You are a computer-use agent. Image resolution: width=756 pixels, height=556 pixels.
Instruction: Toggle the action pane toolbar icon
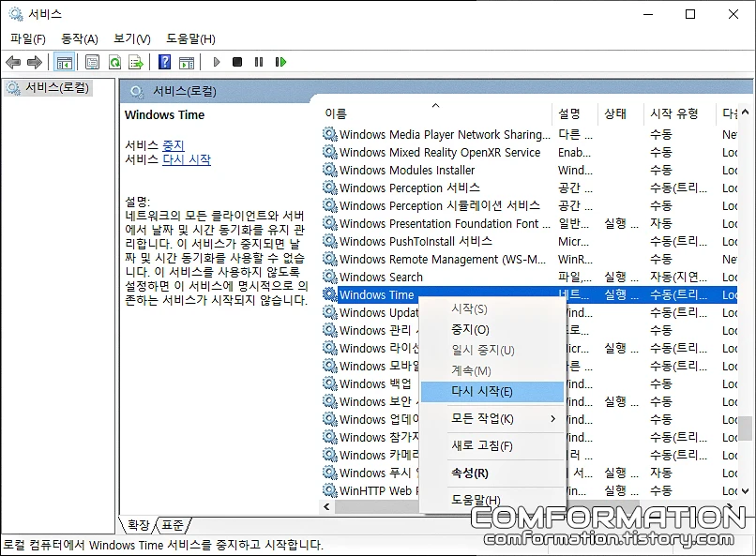pos(187,62)
